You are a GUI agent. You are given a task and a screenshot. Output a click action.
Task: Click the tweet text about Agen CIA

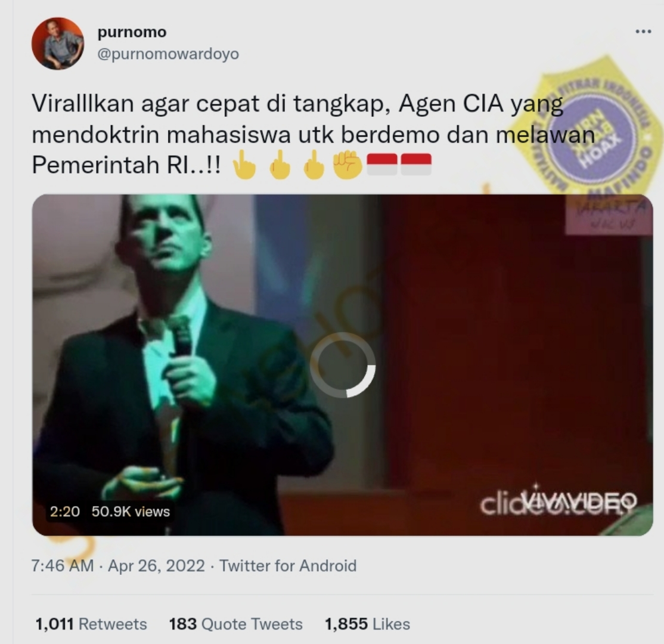[x=314, y=134]
